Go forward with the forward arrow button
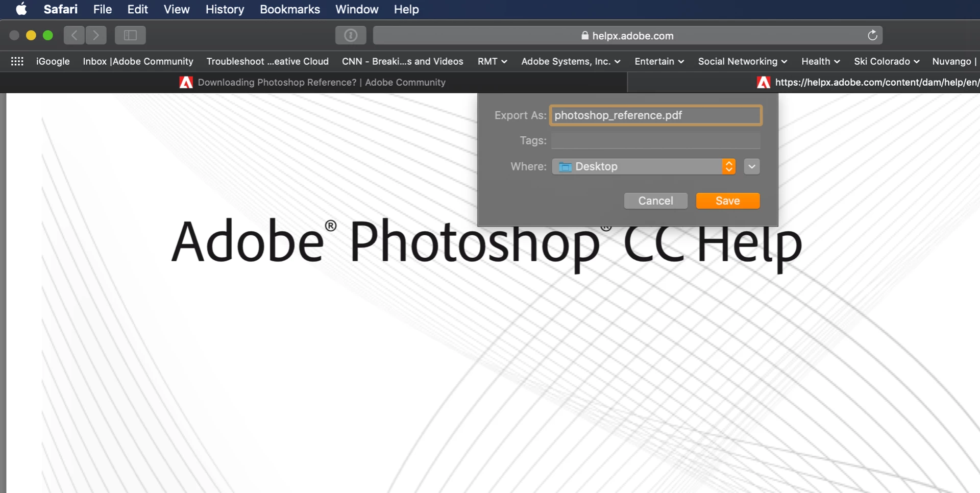Viewport: 980px width, 493px height. [96, 35]
